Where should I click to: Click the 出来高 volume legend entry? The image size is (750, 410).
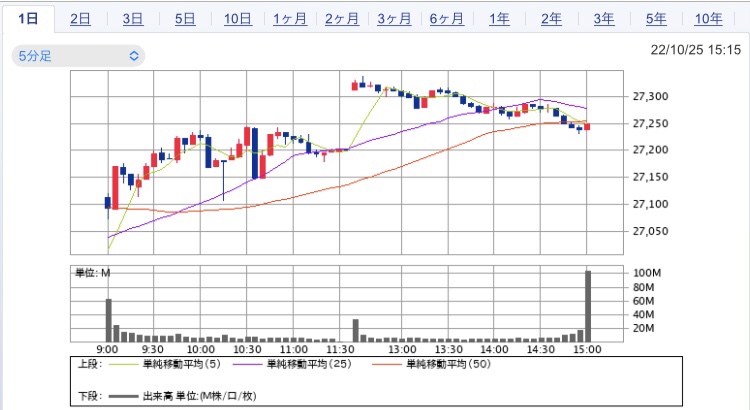point(199,396)
